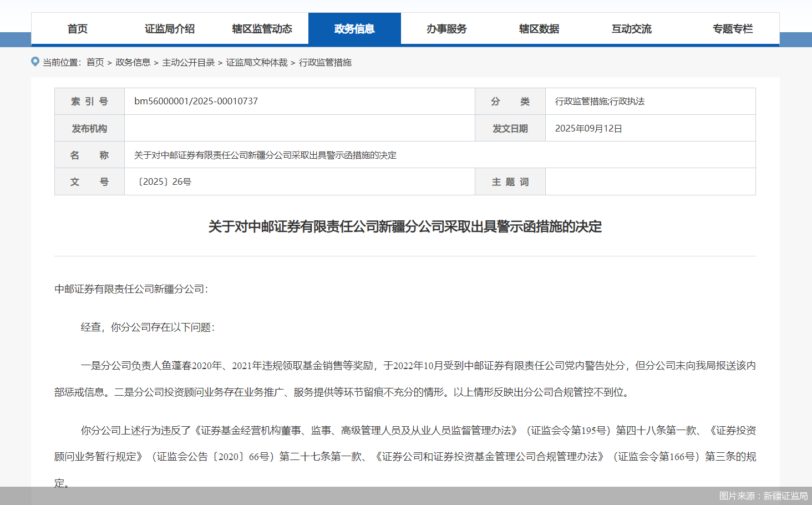Screen dimensions: 812x505
Task: Open the 专题专栏 navigation tab
Action: (x=733, y=29)
